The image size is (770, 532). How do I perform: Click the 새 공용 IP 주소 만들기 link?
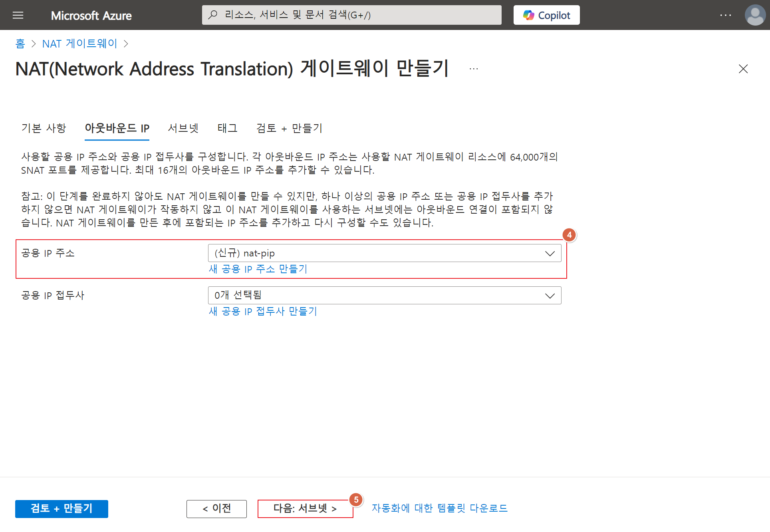pyautogui.click(x=258, y=269)
